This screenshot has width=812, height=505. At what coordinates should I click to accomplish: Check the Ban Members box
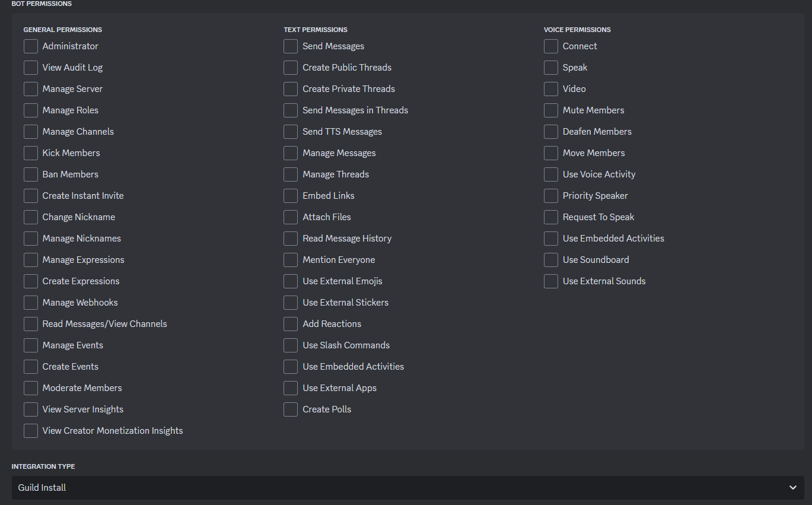[31, 174]
